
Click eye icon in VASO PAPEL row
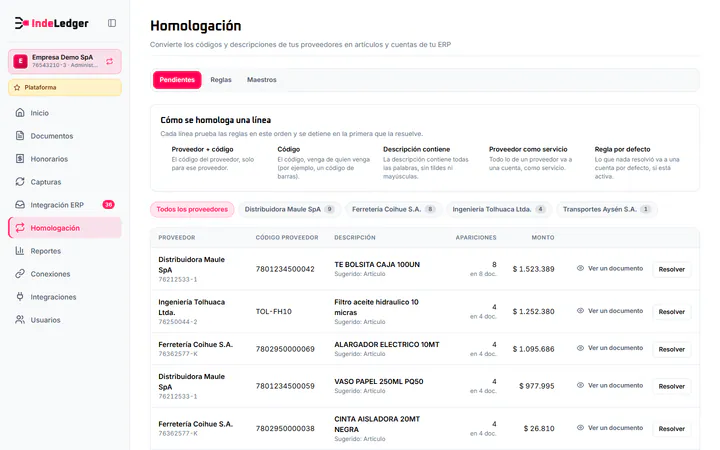pyautogui.click(x=580, y=385)
